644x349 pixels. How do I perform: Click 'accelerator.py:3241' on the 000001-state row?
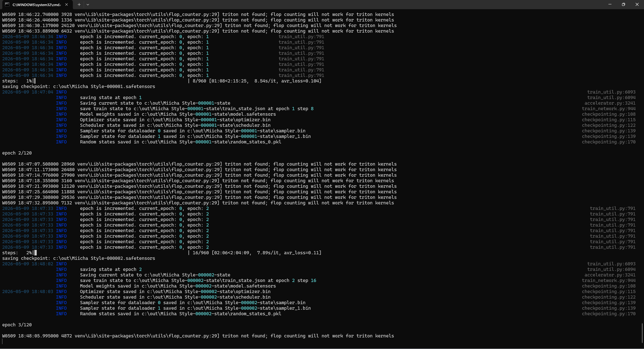click(x=610, y=103)
